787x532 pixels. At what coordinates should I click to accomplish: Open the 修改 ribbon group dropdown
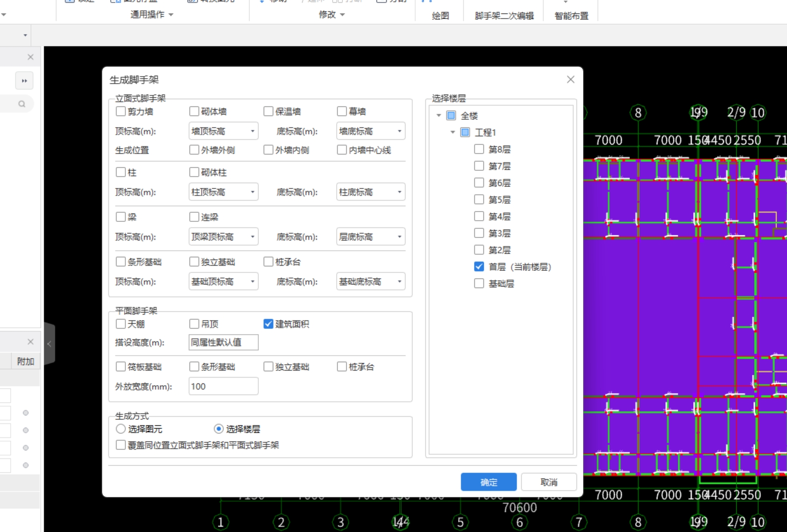[332, 14]
